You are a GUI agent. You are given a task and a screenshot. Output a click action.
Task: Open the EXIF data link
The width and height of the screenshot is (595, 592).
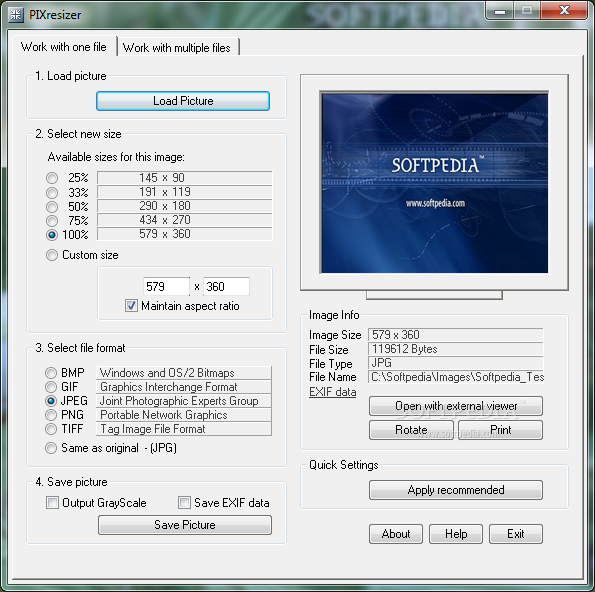coord(332,392)
